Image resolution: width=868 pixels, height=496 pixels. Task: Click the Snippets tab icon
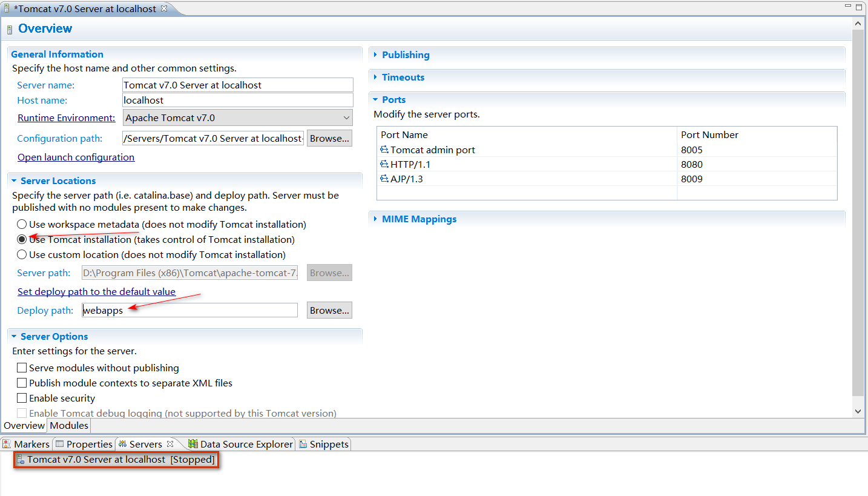[303, 444]
